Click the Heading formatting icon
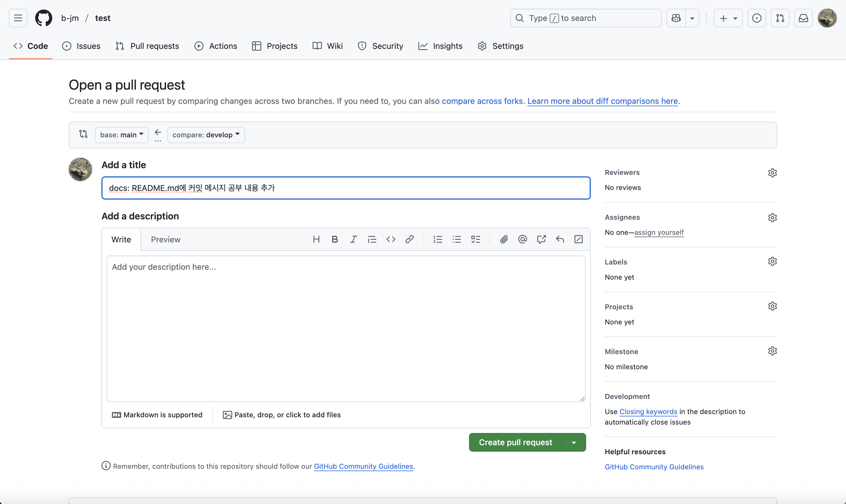 tap(316, 239)
